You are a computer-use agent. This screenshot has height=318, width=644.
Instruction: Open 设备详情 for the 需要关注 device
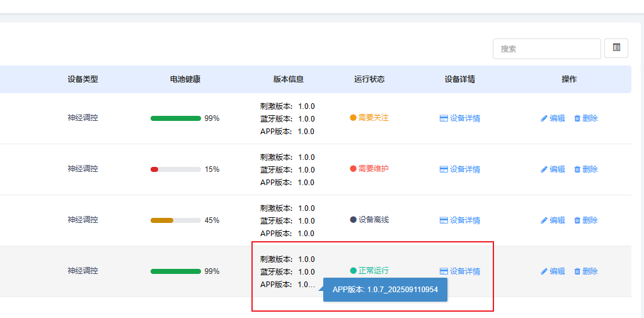coord(459,118)
